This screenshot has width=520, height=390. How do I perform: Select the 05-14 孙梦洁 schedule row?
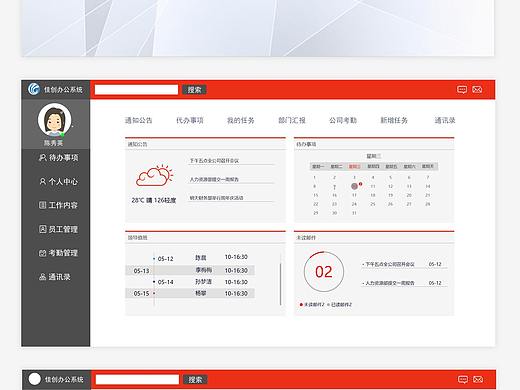click(190, 282)
